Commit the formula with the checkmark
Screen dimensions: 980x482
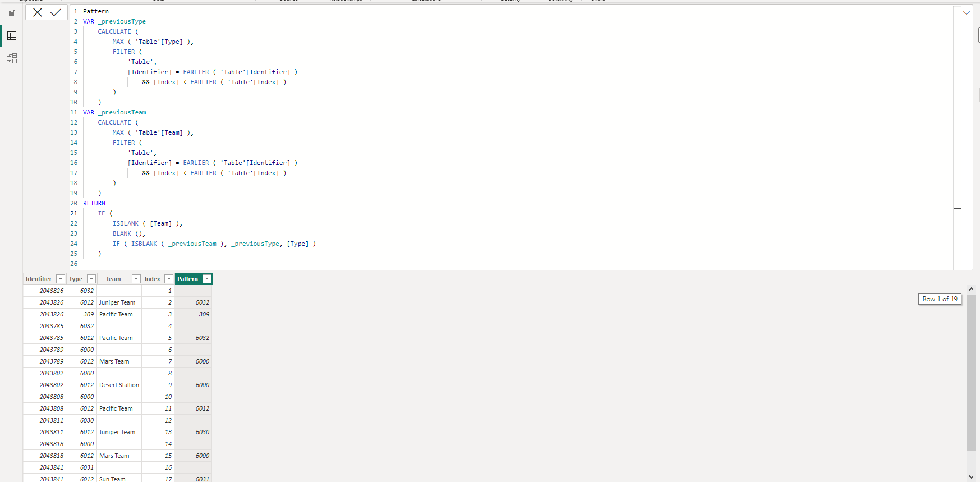tap(56, 12)
